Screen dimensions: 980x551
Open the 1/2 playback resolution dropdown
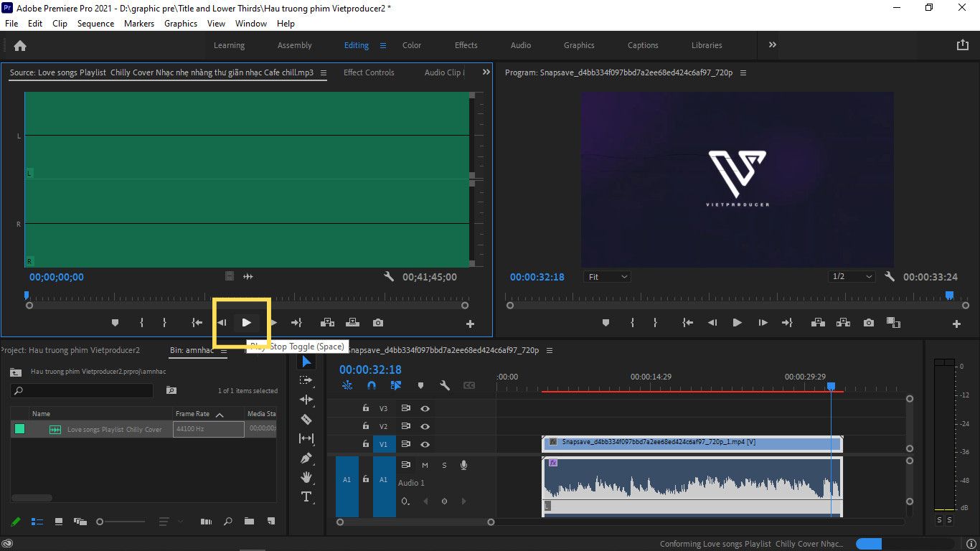click(852, 277)
